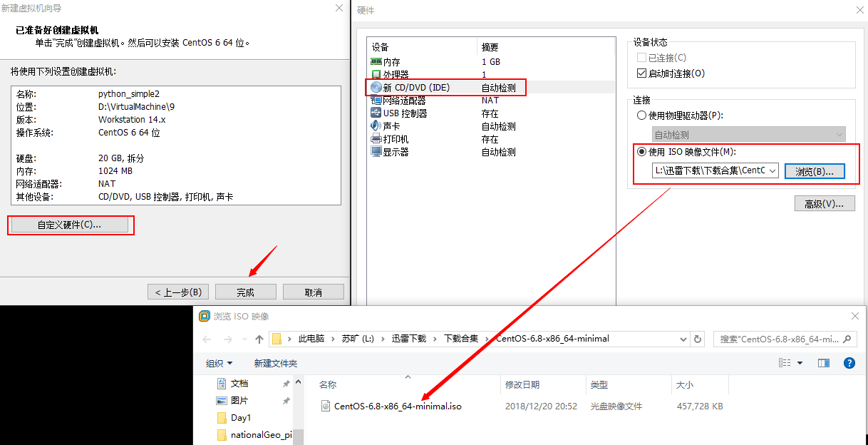Select the 内存 device in hardware list
Screen dimensions: 868x445
click(x=393, y=62)
